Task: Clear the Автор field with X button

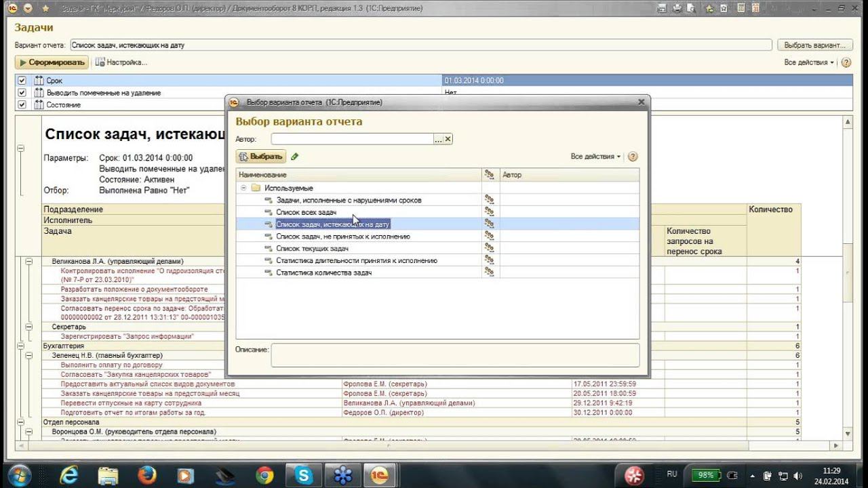Action: [448, 139]
